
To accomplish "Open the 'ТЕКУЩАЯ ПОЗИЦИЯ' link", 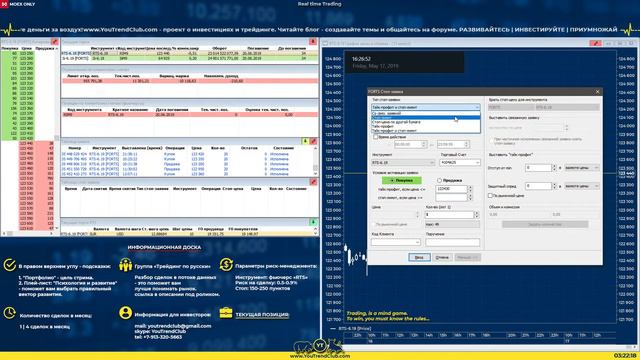I will [262, 315].
